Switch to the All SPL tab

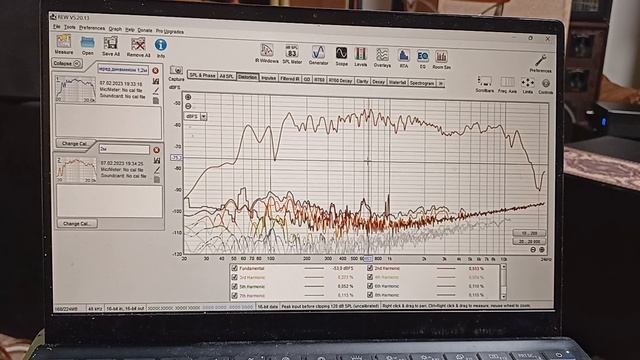click(227, 76)
